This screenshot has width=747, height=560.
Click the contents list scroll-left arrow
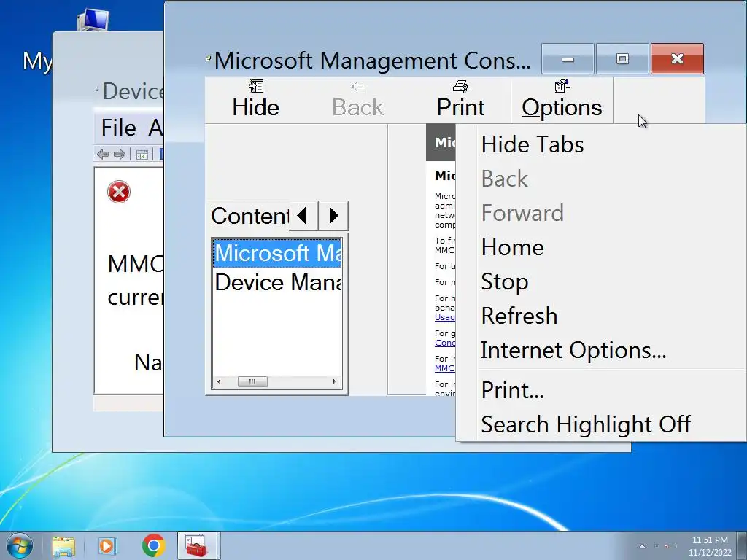[219, 381]
